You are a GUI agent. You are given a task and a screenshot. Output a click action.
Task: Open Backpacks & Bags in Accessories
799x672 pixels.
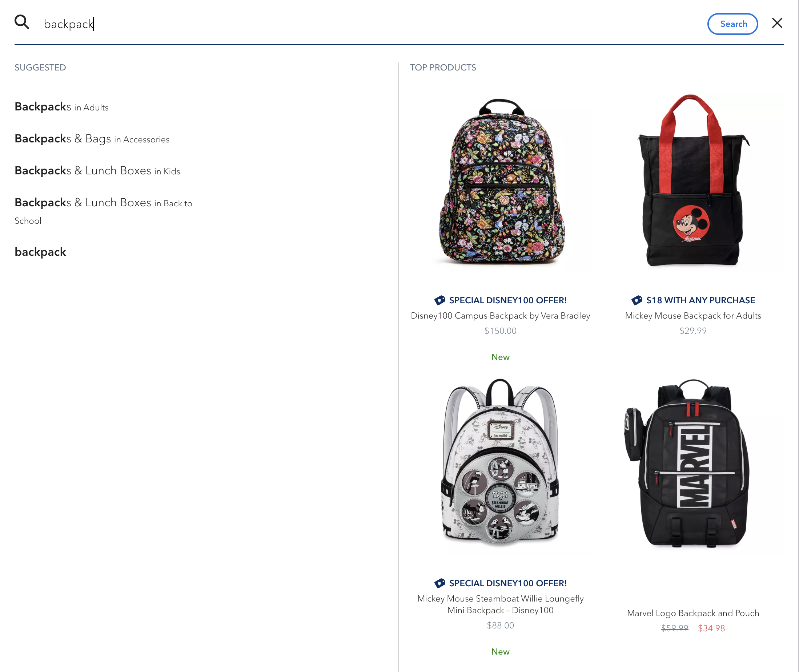[92, 139]
